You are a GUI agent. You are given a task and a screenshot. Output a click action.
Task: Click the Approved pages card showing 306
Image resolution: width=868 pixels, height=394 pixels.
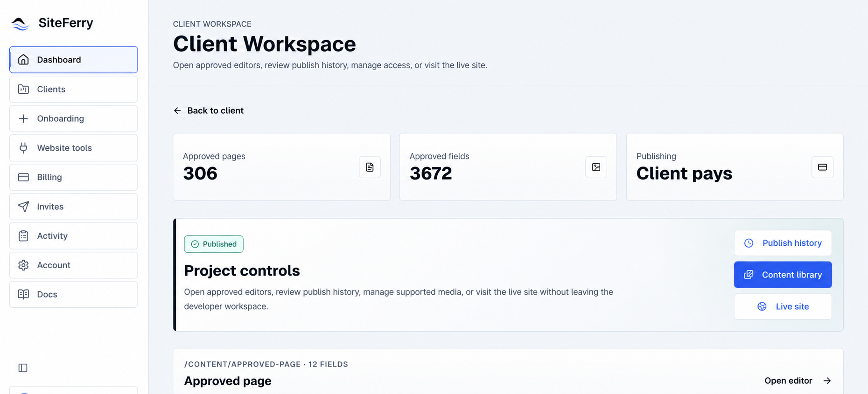[x=281, y=167]
